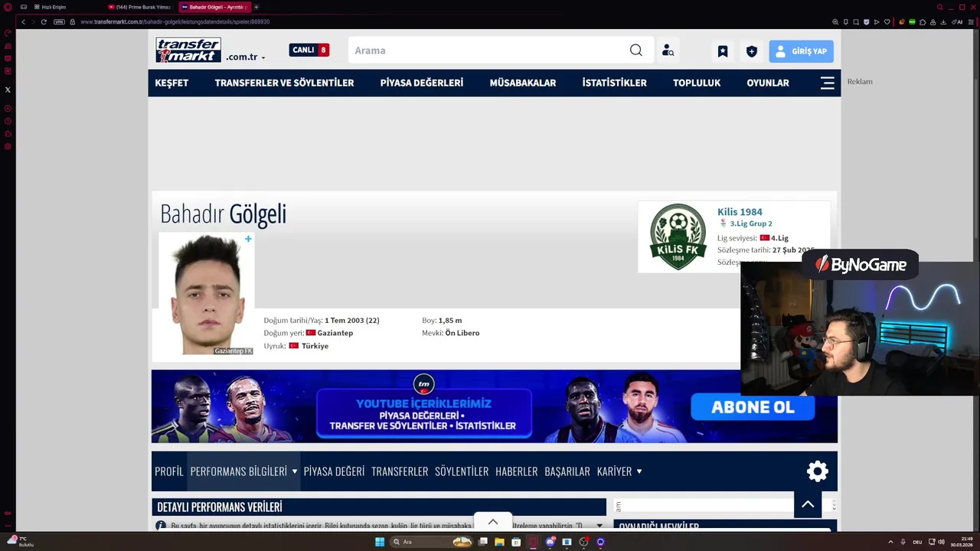Click the info icon in detailed performance section
Screen dimensions: 980x551
[161, 526]
